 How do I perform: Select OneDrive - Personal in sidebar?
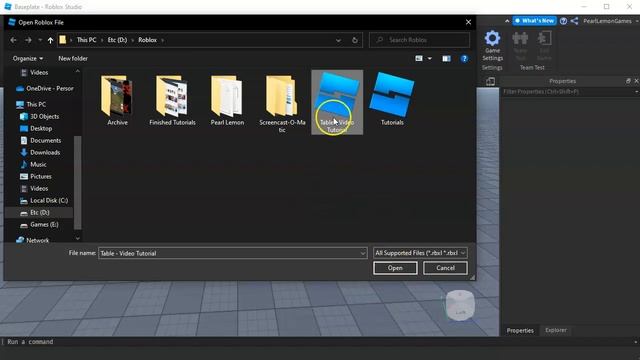[44, 88]
